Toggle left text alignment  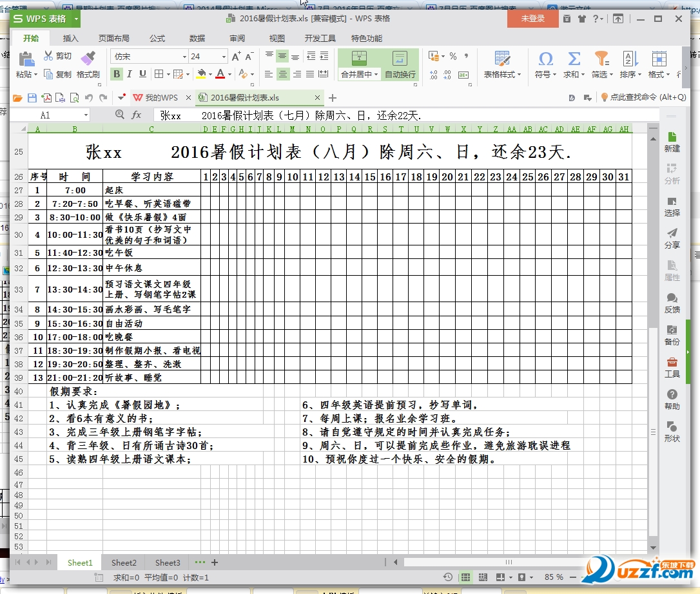click(x=269, y=74)
